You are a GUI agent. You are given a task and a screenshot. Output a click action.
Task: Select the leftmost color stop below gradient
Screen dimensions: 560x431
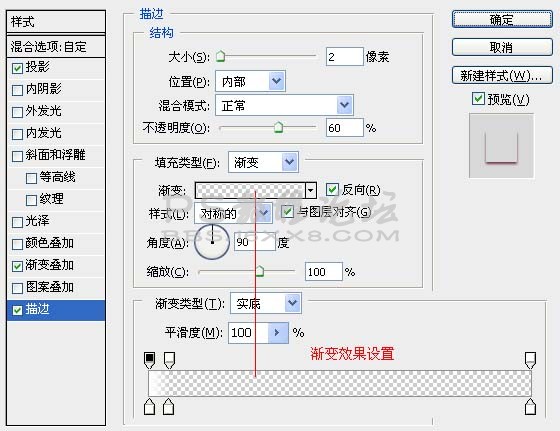[x=149, y=407]
